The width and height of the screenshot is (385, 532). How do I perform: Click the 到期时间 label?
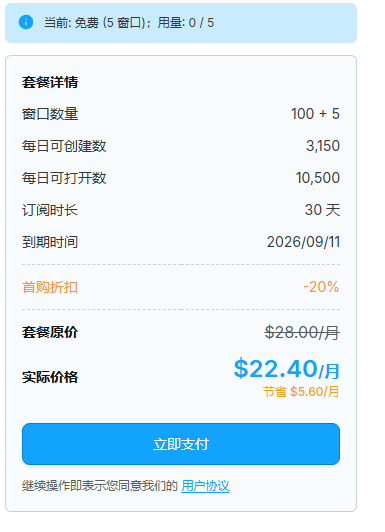click(x=50, y=242)
